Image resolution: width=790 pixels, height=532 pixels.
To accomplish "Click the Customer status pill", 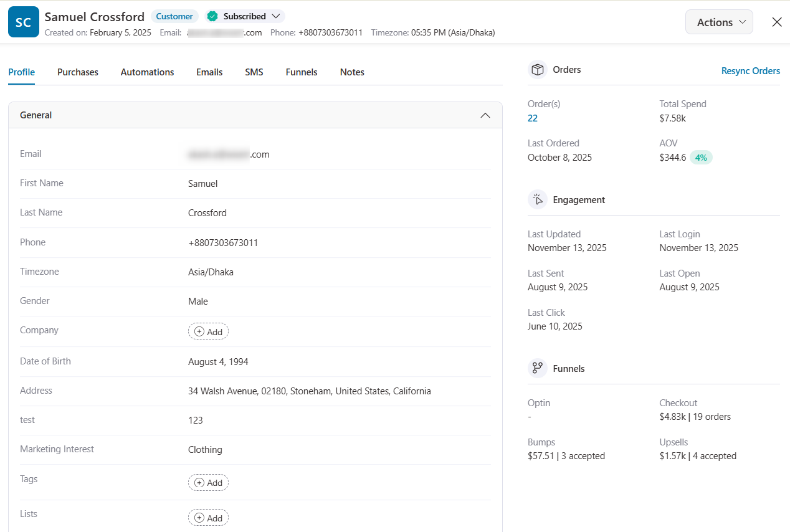I will coord(174,16).
